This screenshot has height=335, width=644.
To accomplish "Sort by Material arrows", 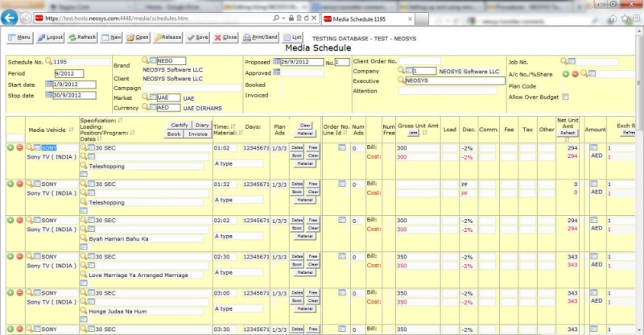I will point(241,133).
